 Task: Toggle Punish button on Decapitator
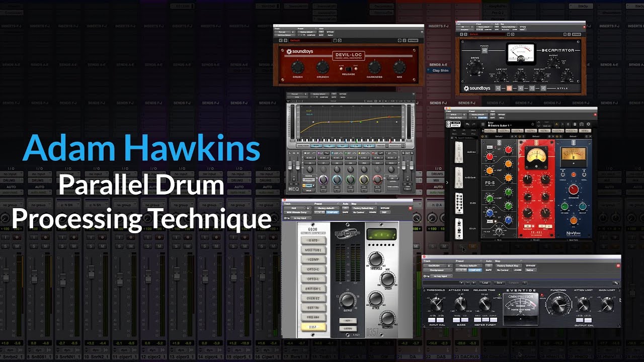point(485,51)
